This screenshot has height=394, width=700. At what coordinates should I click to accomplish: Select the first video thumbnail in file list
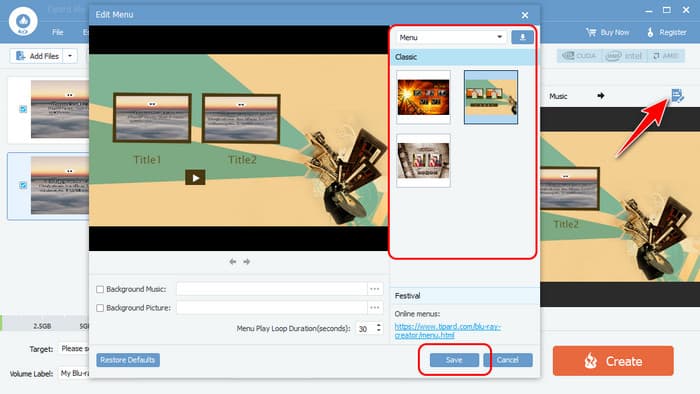[60, 109]
